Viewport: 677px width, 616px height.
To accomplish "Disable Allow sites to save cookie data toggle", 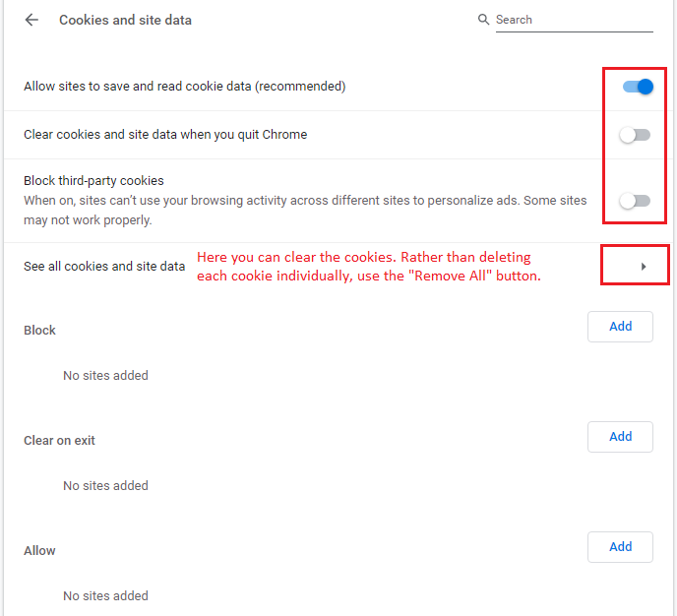I will (x=638, y=87).
